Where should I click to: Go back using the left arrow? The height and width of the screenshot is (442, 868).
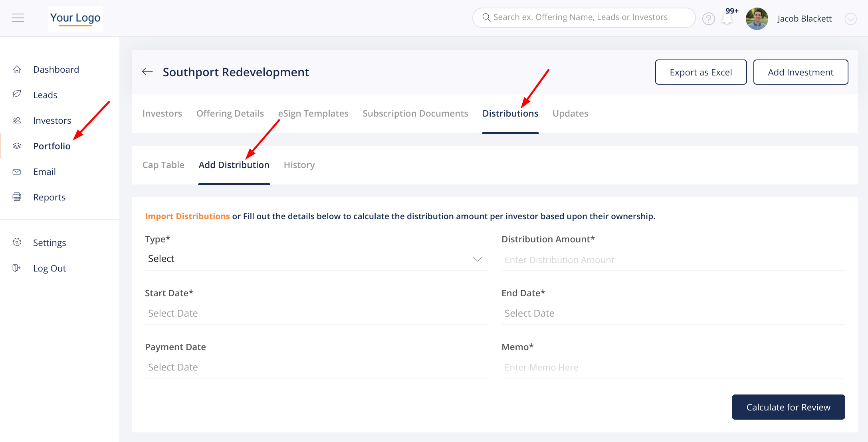pos(147,72)
